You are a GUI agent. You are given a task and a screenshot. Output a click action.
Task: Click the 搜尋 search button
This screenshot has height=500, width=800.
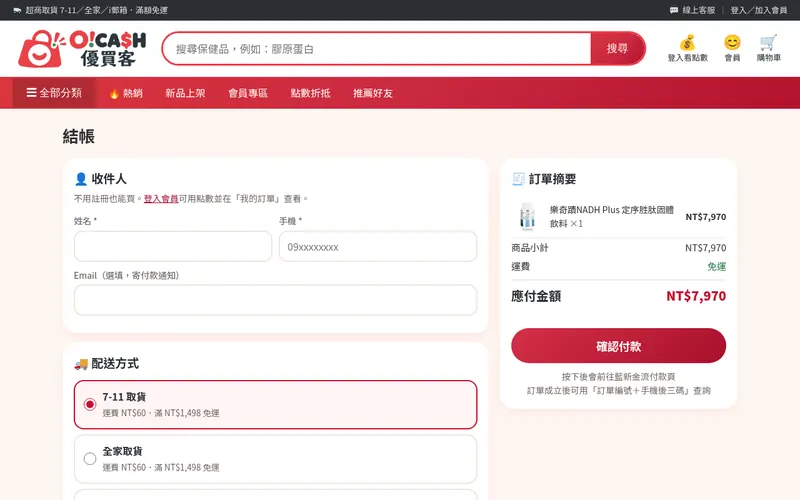point(617,48)
